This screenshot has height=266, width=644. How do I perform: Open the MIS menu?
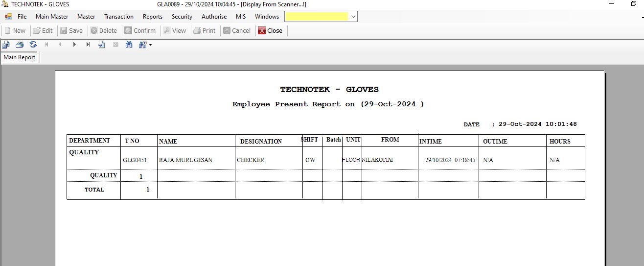pos(240,17)
